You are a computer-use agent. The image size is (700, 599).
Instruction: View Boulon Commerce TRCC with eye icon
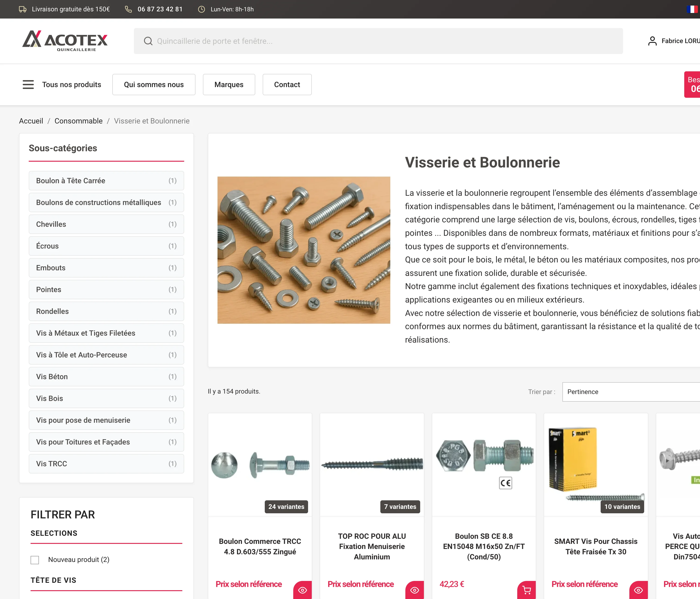point(302,590)
